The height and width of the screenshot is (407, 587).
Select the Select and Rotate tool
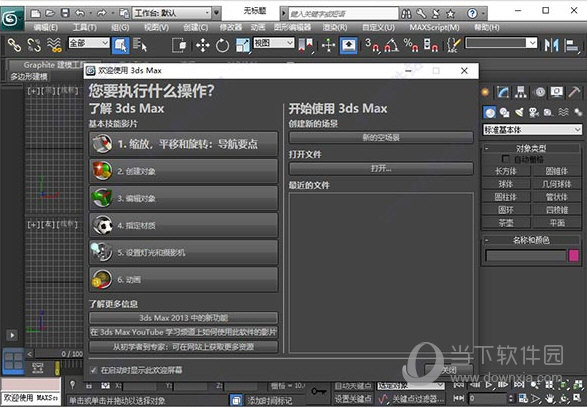(x=222, y=45)
